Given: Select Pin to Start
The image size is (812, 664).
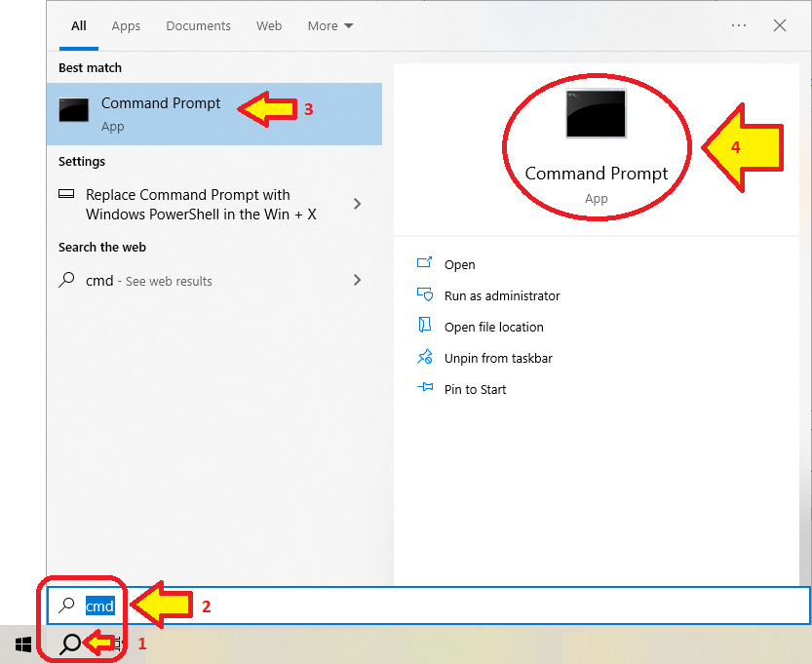Looking at the screenshot, I should [x=475, y=389].
